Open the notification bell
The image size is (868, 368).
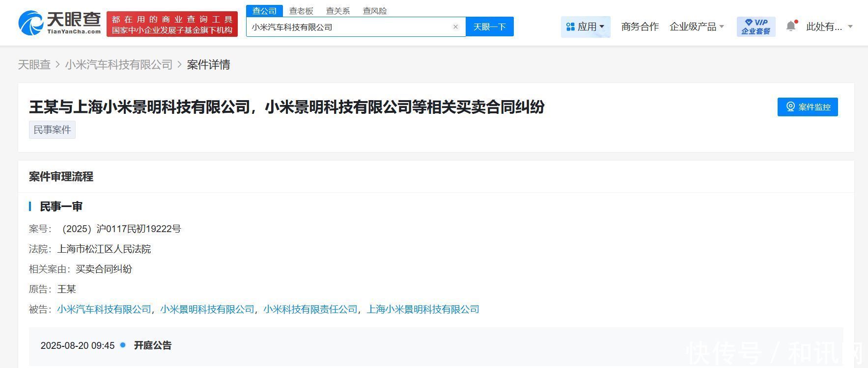coord(791,26)
